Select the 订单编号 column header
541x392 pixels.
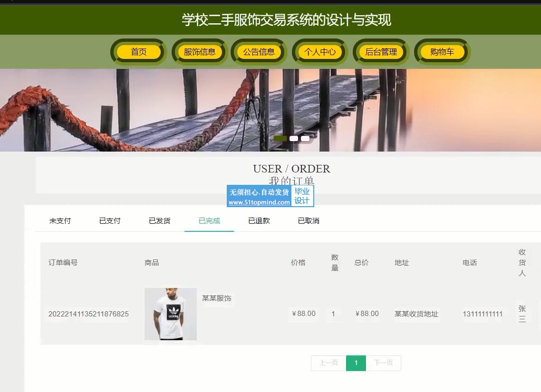pyautogui.click(x=63, y=263)
